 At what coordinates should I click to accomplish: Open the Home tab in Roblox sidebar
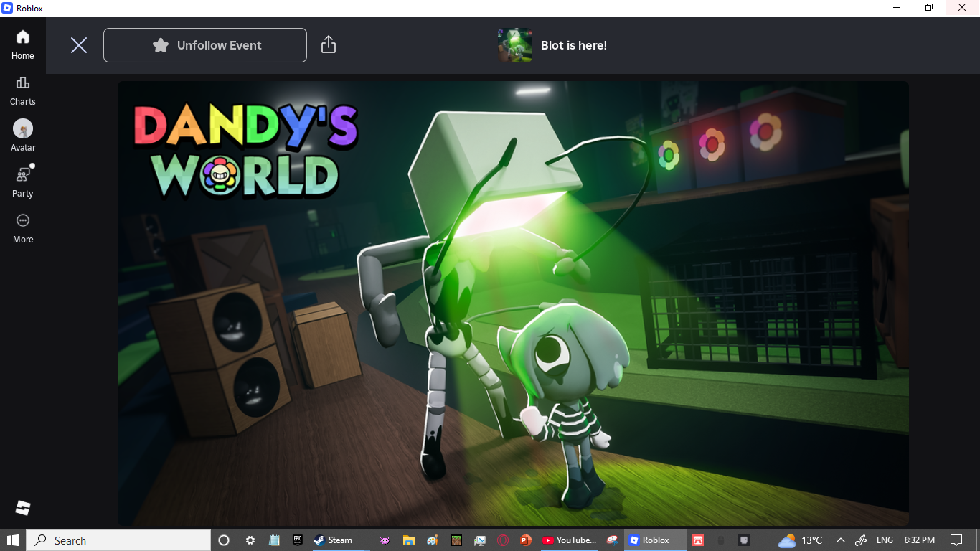pyautogui.click(x=23, y=44)
